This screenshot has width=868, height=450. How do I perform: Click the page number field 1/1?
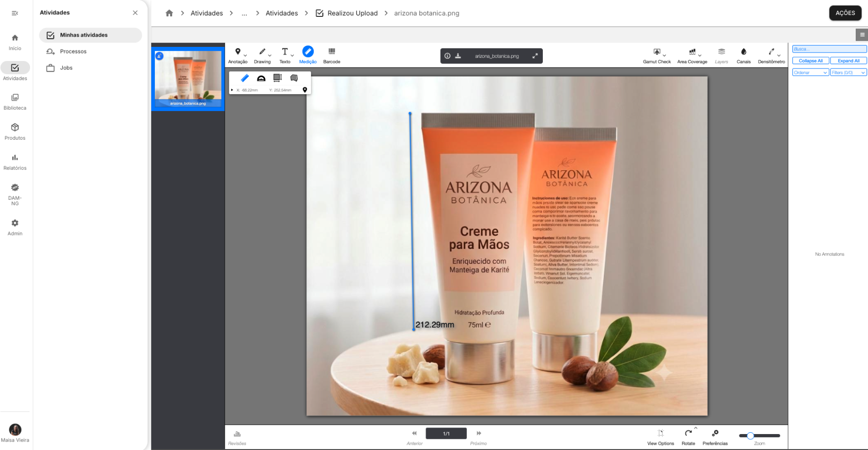pos(446,434)
